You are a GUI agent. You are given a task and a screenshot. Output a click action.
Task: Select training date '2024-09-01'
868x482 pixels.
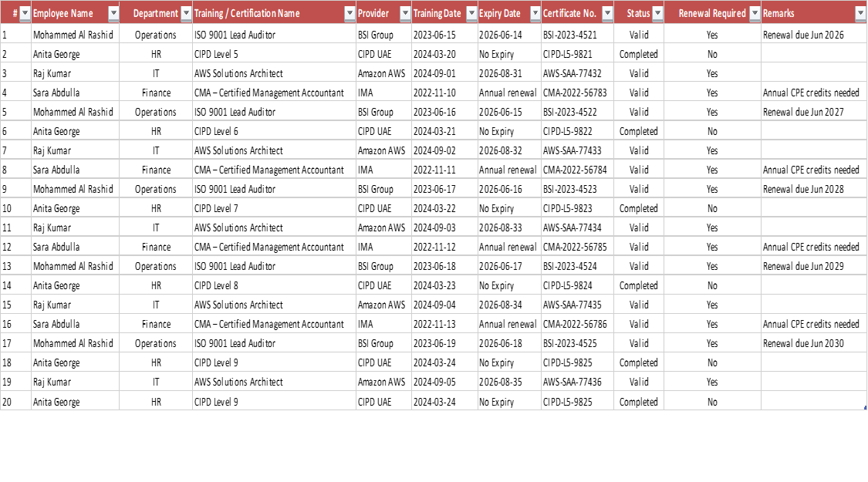point(444,73)
